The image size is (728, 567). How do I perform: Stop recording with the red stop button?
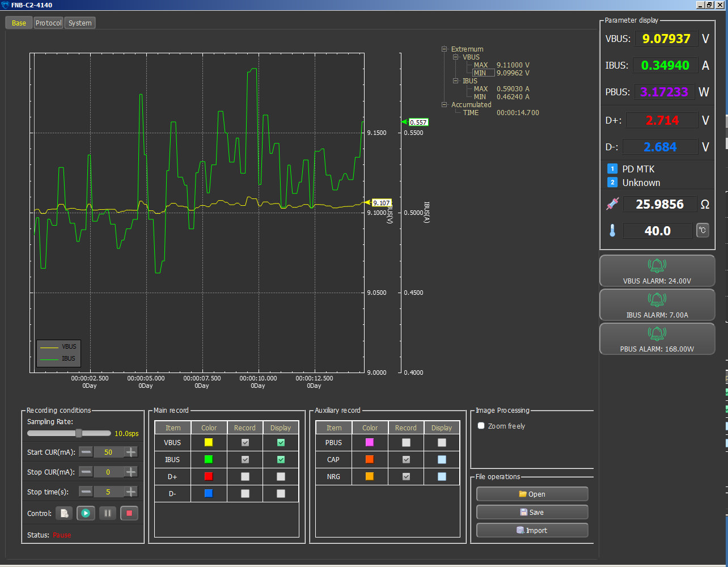129,513
